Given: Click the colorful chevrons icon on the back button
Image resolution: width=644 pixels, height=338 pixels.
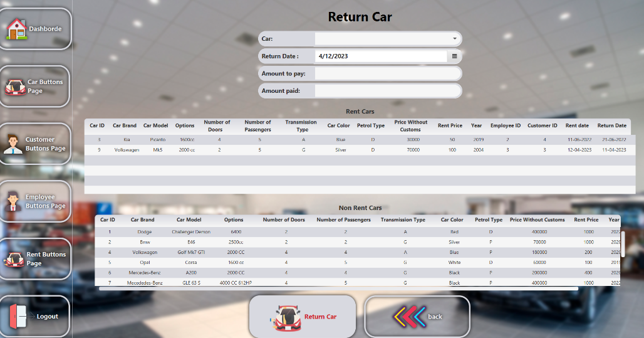Looking at the screenshot, I should pos(410,317).
